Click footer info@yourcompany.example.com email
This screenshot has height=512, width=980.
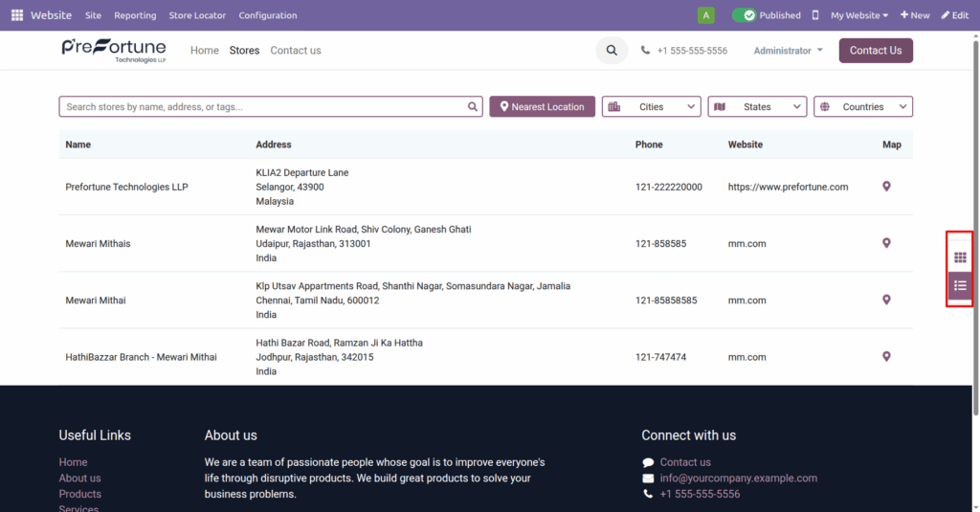(x=738, y=479)
